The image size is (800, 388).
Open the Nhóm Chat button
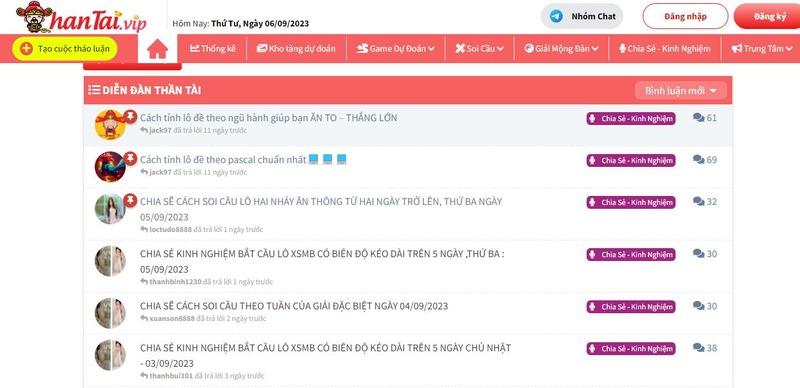click(x=582, y=16)
